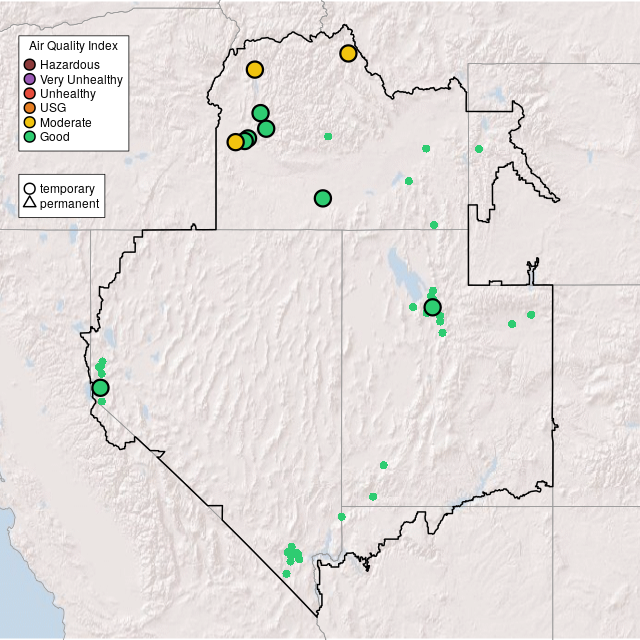640x640 pixels.
Task: Click the westernmost yellow Moderate monitor marker
Action: pyautogui.click(x=235, y=142)
